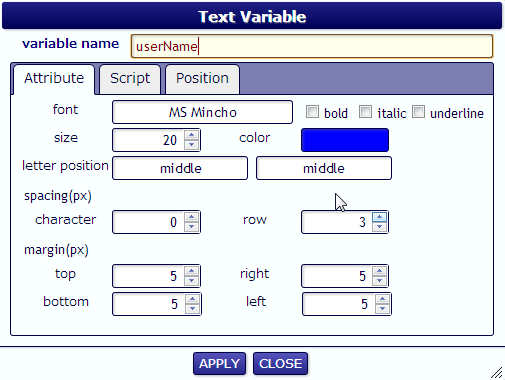Click the dialog resize grip corner
This screenshot has width=505, height=380.
[497, 373]
